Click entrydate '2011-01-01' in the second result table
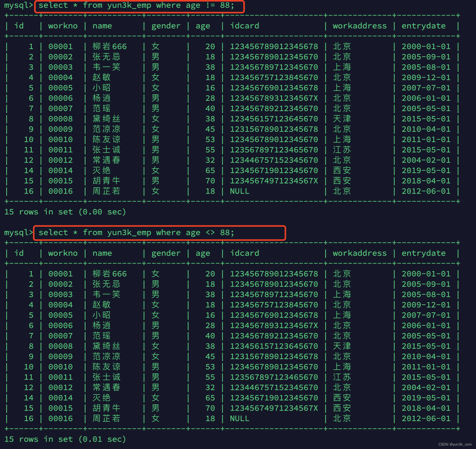The image size is (476, 449). pos(426,367)
